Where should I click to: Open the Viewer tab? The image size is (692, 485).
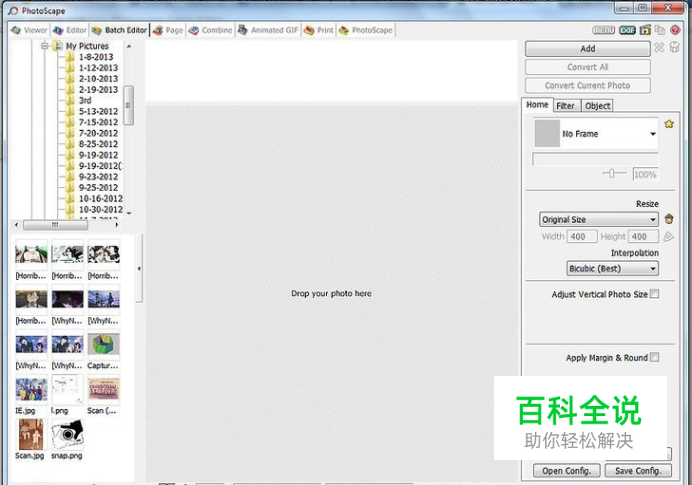[29, 30]
